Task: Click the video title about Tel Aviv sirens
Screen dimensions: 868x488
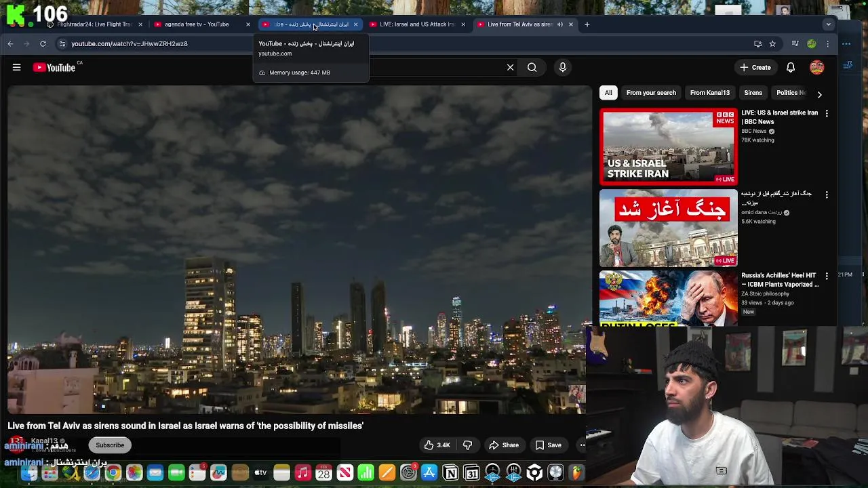Action: coord(186,426)
